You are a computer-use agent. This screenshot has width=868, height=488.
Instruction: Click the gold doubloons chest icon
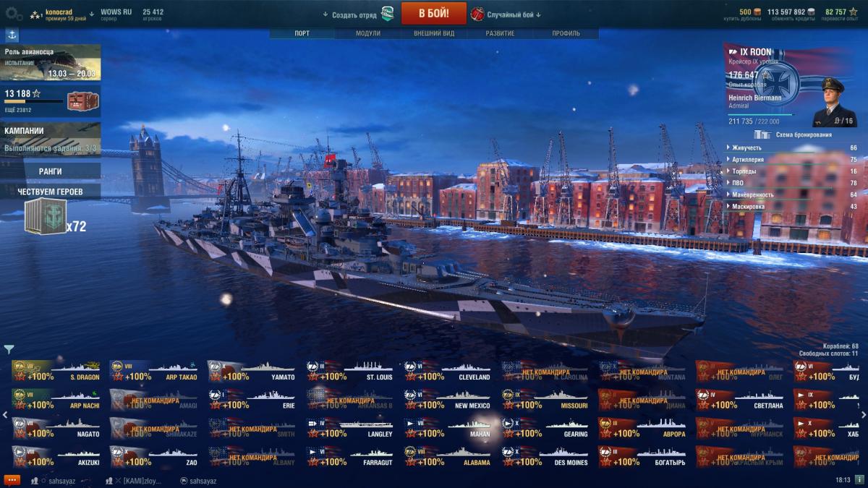[757, 12]
